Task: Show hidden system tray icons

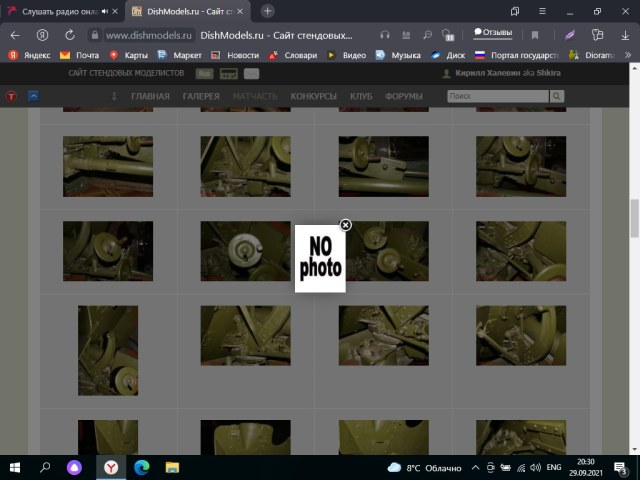Action: (472, 467)
